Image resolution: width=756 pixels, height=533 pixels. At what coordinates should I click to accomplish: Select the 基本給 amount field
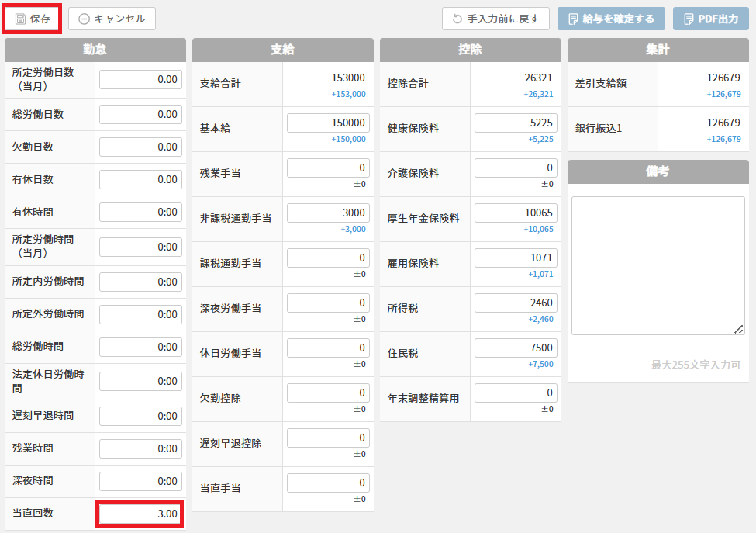pos(328,123)
